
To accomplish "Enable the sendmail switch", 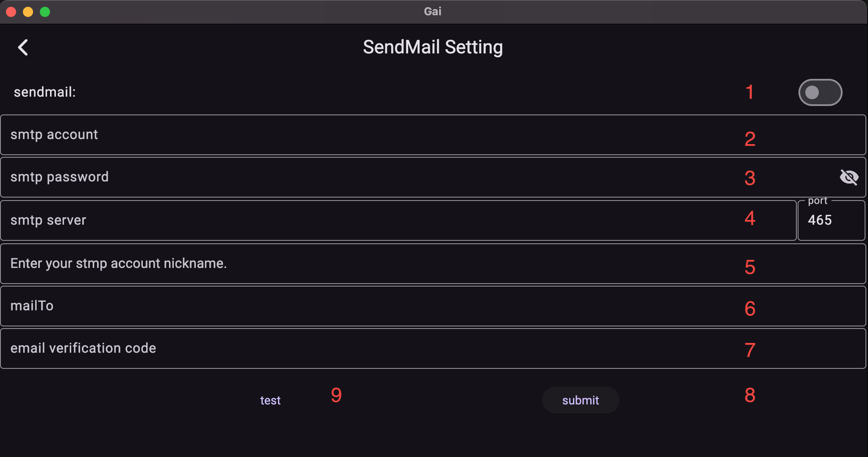I will pos(820,92).
